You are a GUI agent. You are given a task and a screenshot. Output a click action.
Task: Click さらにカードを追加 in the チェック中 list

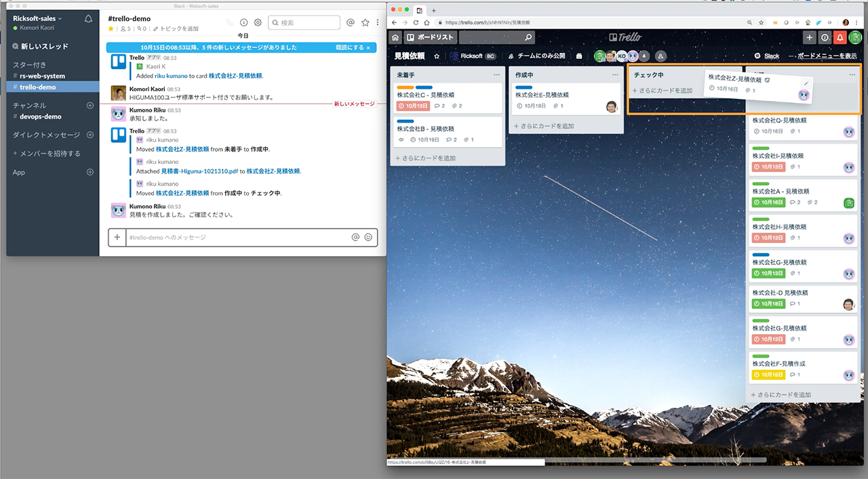click(663, 90)
